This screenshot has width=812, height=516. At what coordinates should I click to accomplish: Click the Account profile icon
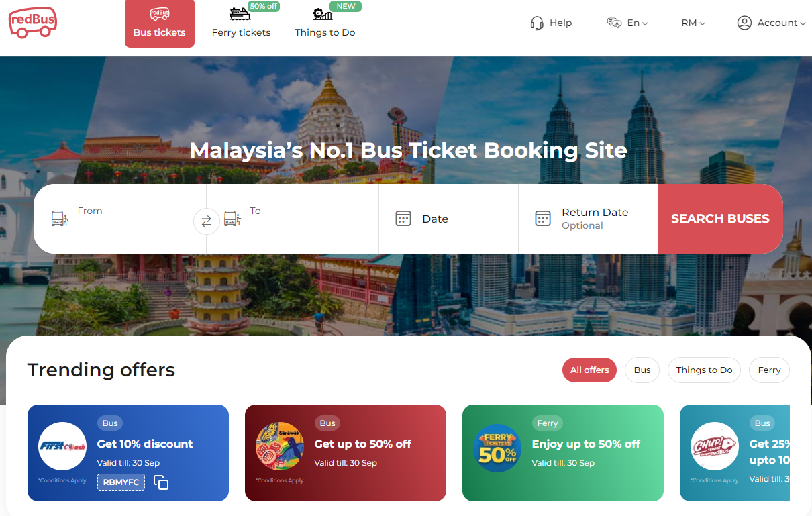tap(744, 23)
